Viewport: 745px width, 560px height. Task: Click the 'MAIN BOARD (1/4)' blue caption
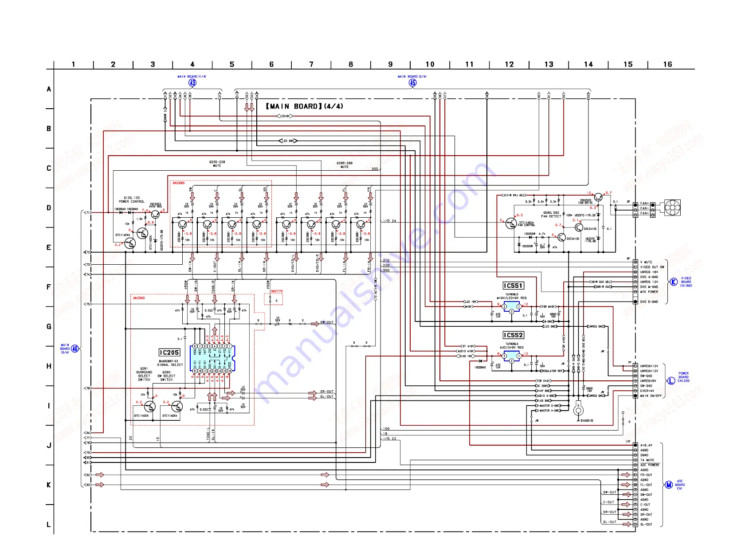coord(192,76)
